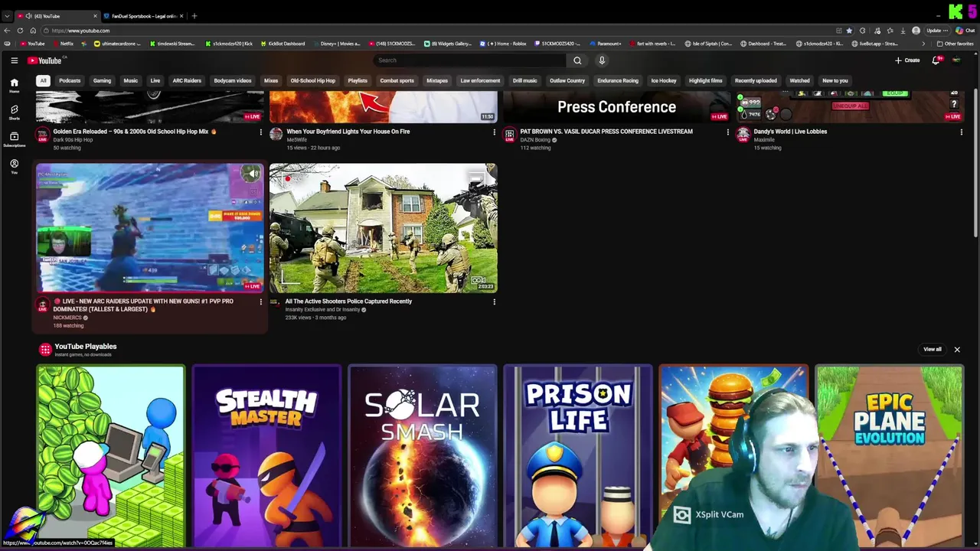Select the Drill music filter chip
The image size is (980, 551).
pos(524,80)
